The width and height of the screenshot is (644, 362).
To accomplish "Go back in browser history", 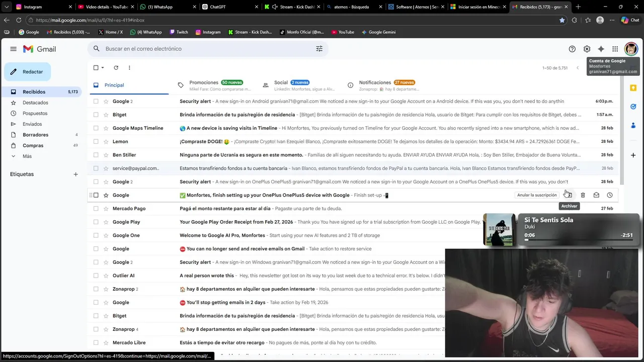I will point(6,20).
